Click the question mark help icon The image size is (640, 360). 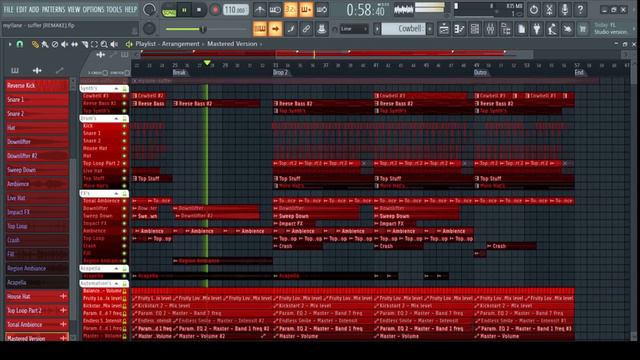click(x=580, y=9)
